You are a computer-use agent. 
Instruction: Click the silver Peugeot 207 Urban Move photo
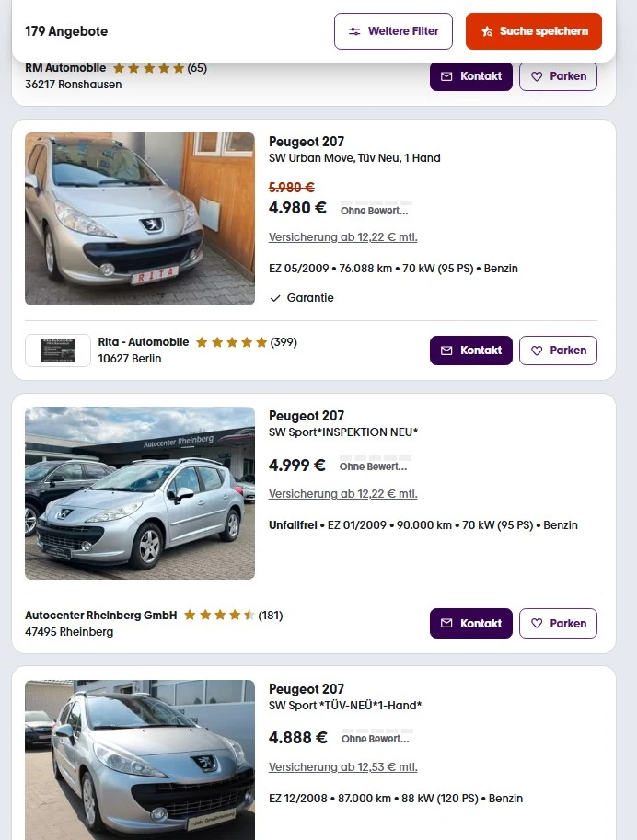[139, 218]
